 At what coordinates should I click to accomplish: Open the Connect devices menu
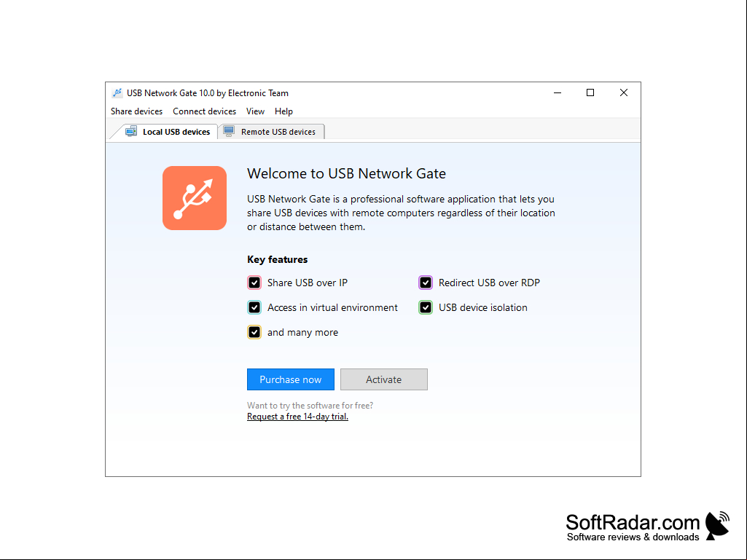pos(204,111)
